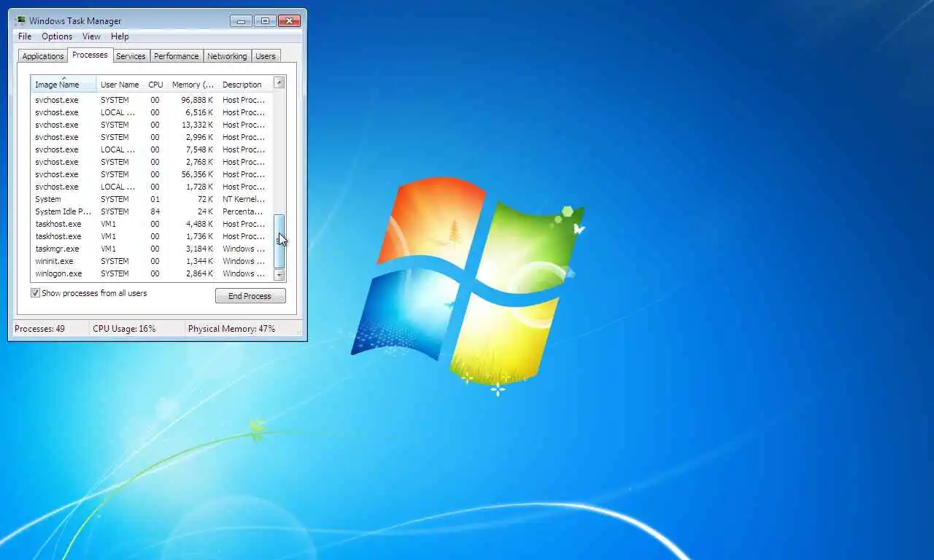The image size is (934, 560).
Task: Click the NT Kernel... description cell
Action: tap(244, 199)
